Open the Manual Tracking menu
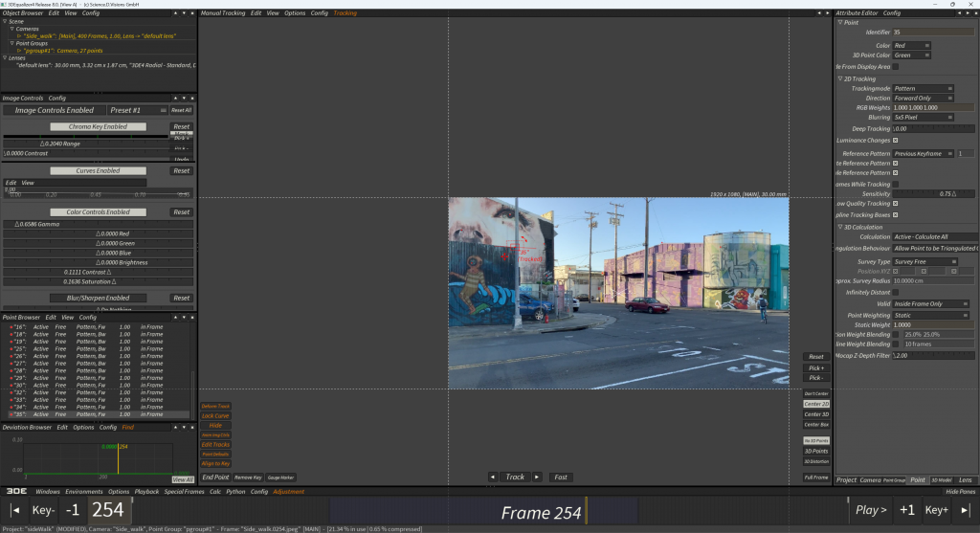The image size is (980, 533). [222, 13]
